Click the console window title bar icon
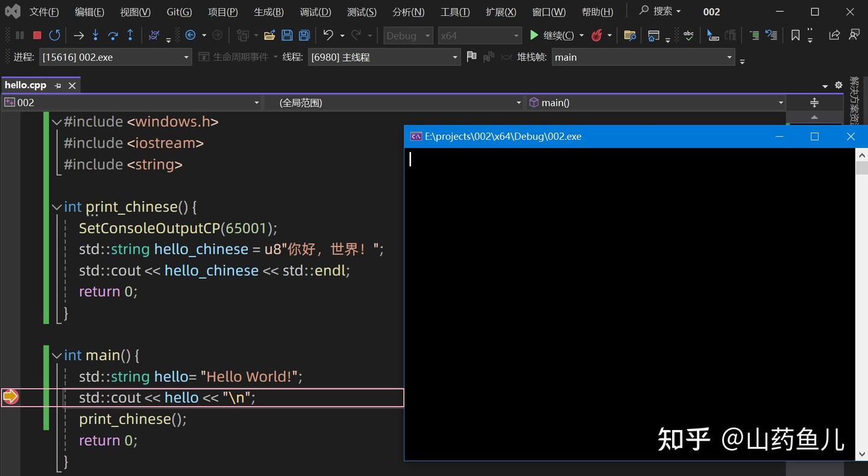Screen dimensions: 868x476 point(416,136)
